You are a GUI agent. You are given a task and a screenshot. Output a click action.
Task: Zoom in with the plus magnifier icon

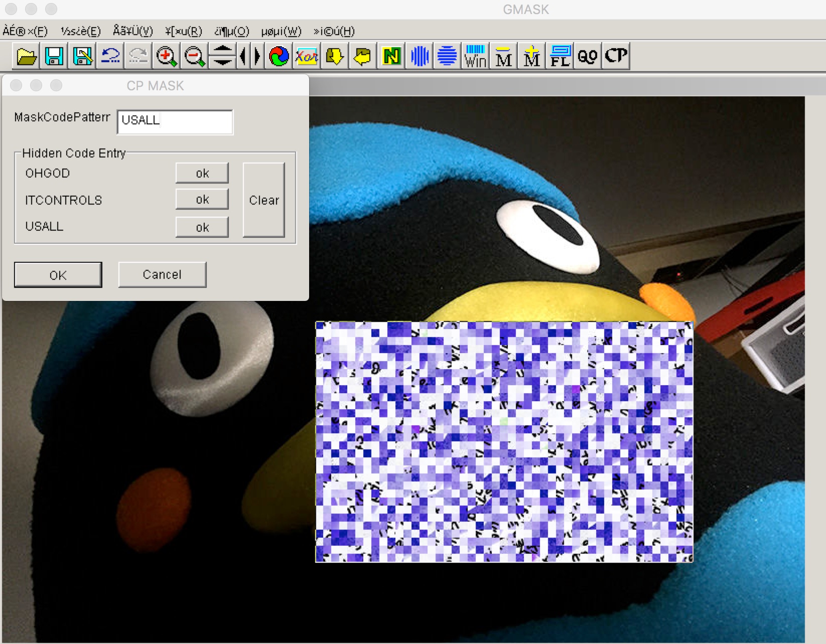click(x=167, y=56)
